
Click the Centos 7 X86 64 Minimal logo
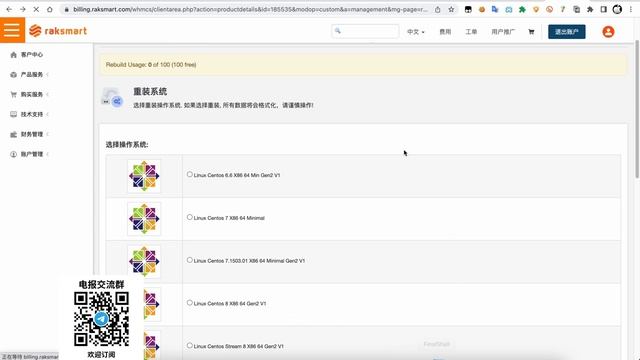click(144, 219)
